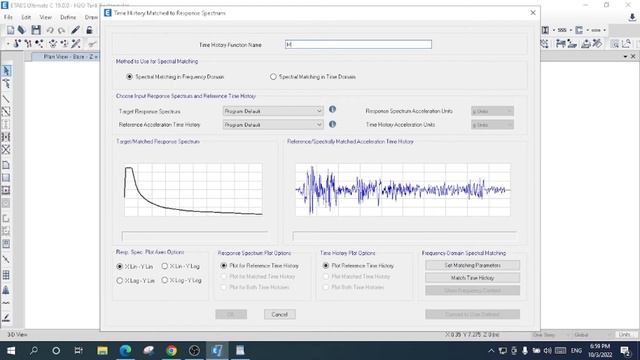Open the Target Response Spectrum dropdown
The width and height of the screenshot is (640, 360).
pos(273,111)
